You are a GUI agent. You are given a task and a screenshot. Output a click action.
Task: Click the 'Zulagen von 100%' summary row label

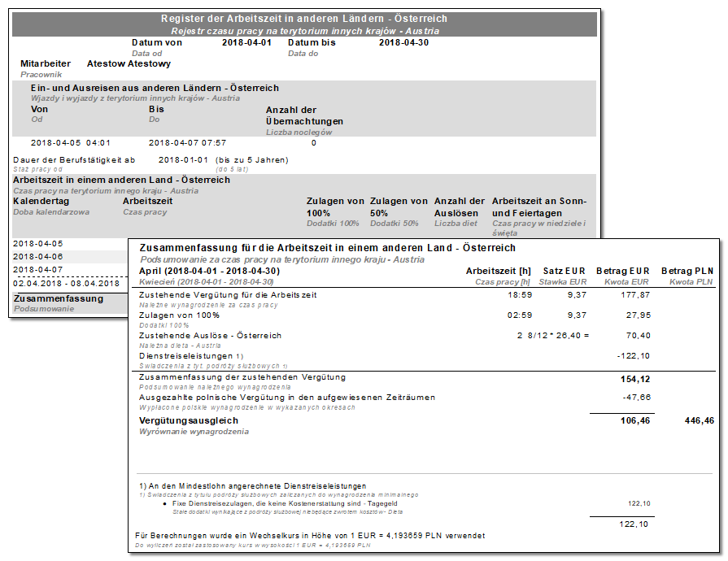click(179, 315)
